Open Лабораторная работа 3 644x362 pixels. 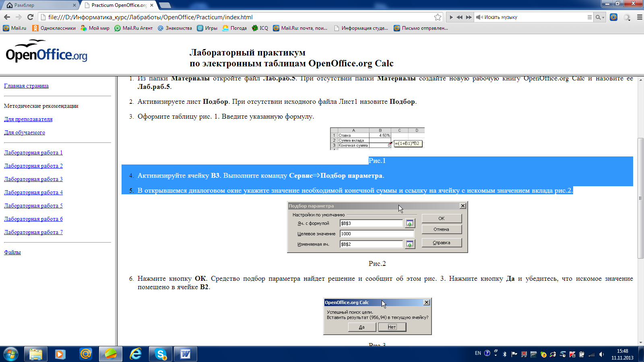click(x=33, y=179)
